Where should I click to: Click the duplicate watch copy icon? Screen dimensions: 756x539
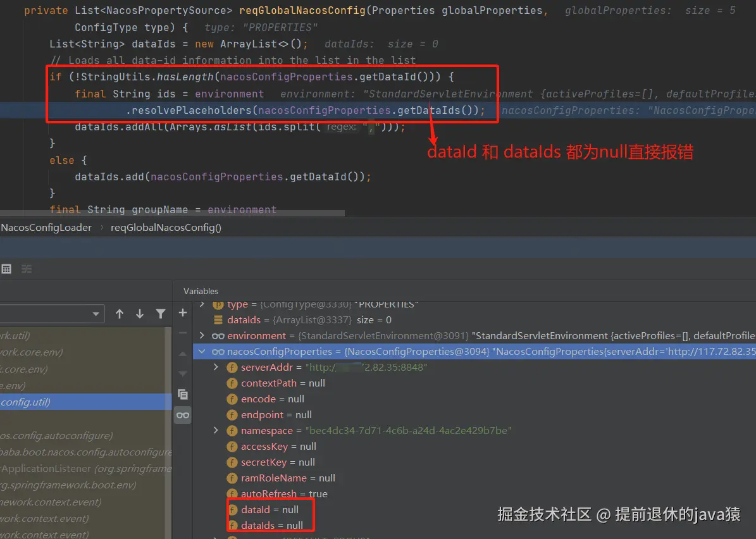click(183, 394)
